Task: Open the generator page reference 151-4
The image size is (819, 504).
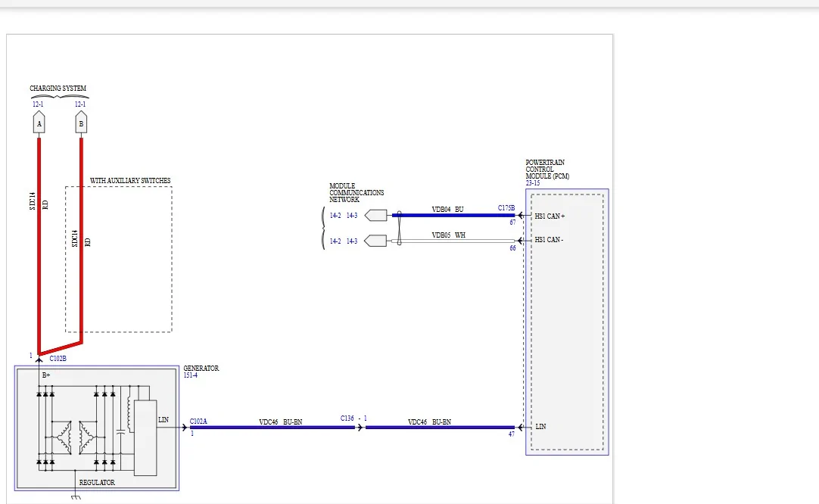Action: click(191, 375)
